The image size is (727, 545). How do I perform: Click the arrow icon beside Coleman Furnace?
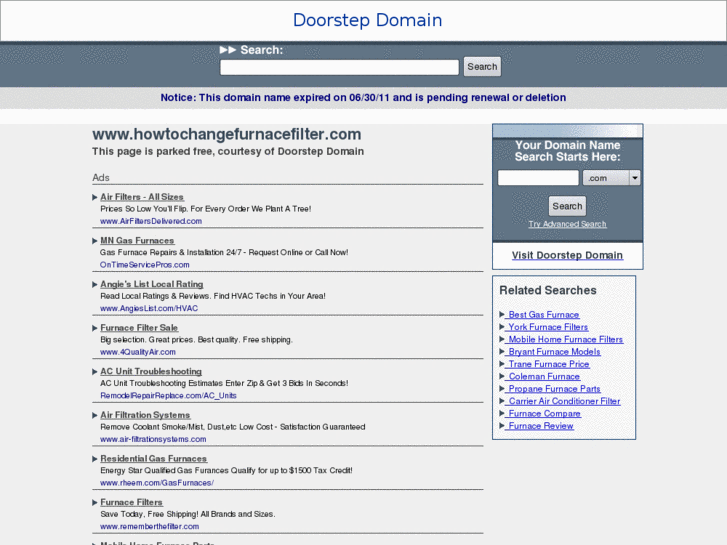pos(502,376)
